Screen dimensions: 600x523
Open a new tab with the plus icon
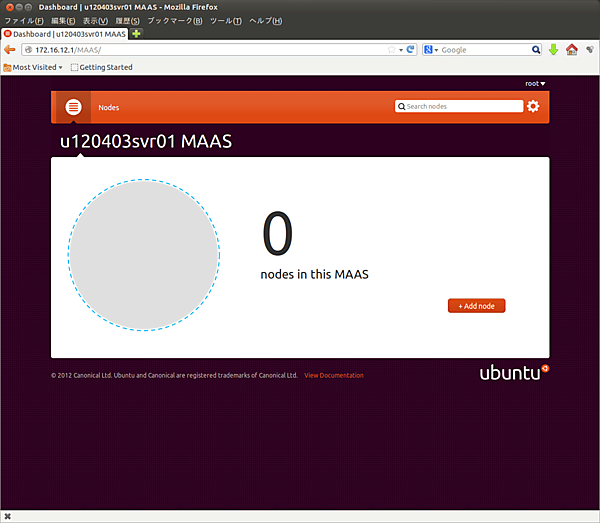[x=136, y=34]
